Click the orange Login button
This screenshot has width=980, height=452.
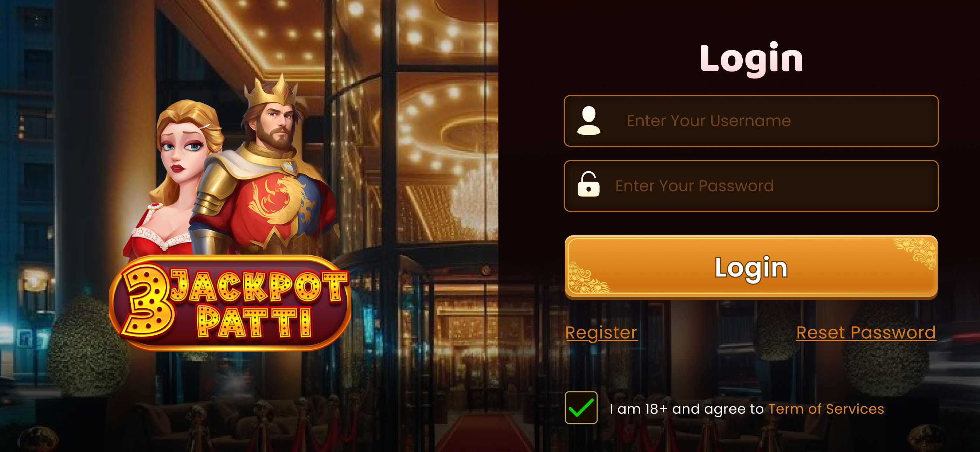click(751, 267)
